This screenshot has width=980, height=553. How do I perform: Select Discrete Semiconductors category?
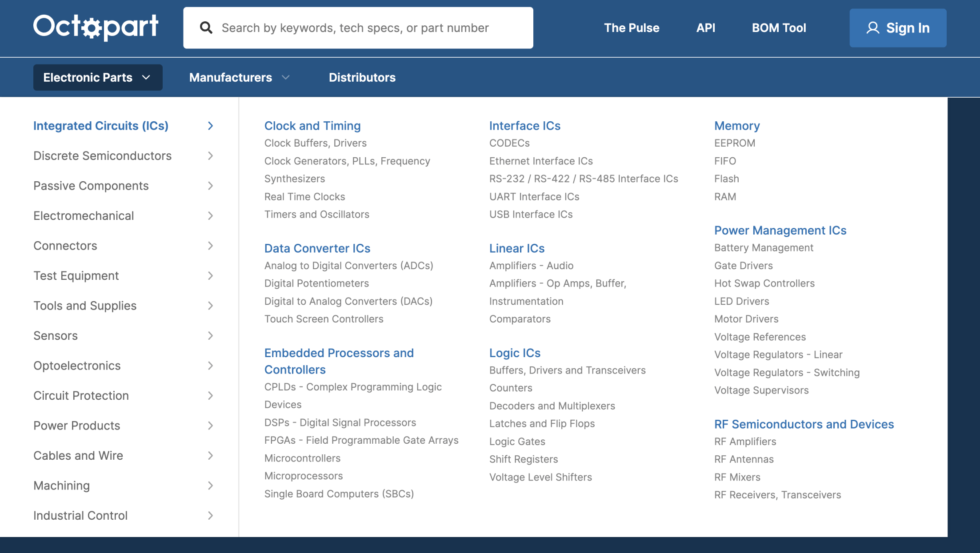(102, 156)
